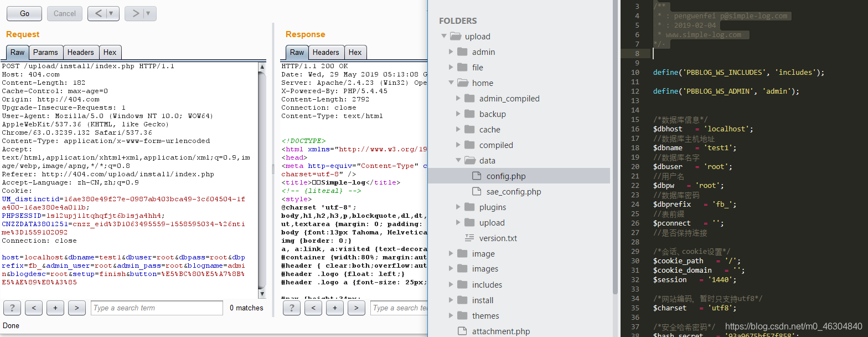Collapse the home folder arrow
Screen dimensions: 868x337
451,83
